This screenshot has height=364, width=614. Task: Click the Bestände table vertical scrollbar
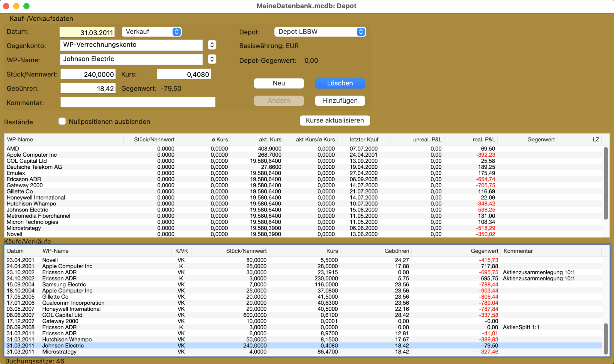pyautogui.click(x=606, y=183)
